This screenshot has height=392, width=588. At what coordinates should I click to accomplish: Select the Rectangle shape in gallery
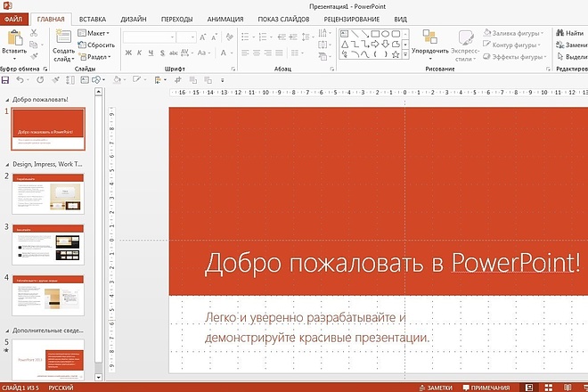[x=375, y=34]
